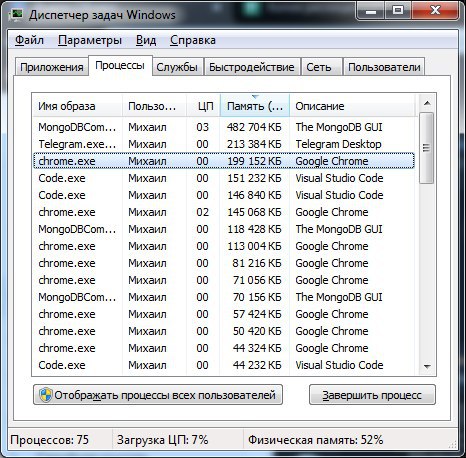Screen dimensions: 466x458
Task: Select MongoDBCom... process using 482 704 КБ
Action: click(x=224, y=127)
